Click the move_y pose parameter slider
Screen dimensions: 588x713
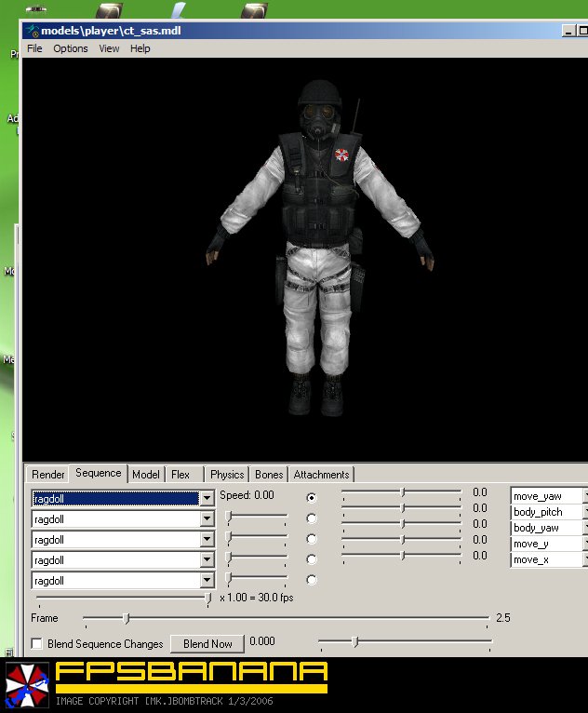click(402, 540)
